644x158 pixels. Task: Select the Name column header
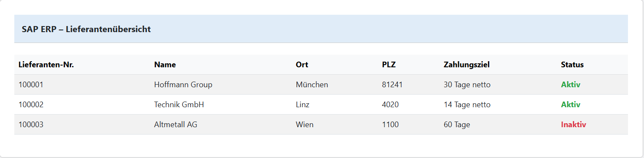(x=165, y=65)
